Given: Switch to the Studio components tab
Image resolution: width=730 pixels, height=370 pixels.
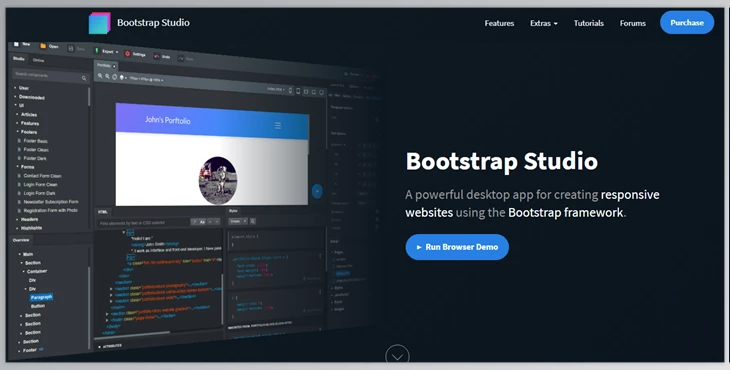Looking at the screenshot, I should point(19,59).
